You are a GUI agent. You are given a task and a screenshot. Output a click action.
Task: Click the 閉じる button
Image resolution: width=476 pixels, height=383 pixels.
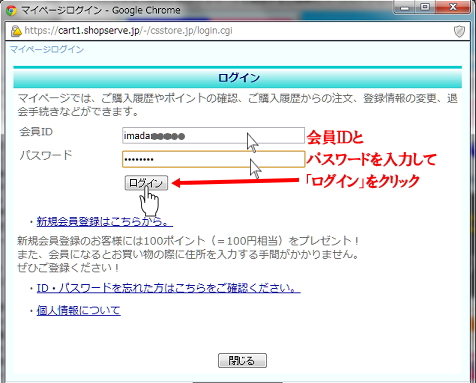pyautogui.click(x=242, y=360)
